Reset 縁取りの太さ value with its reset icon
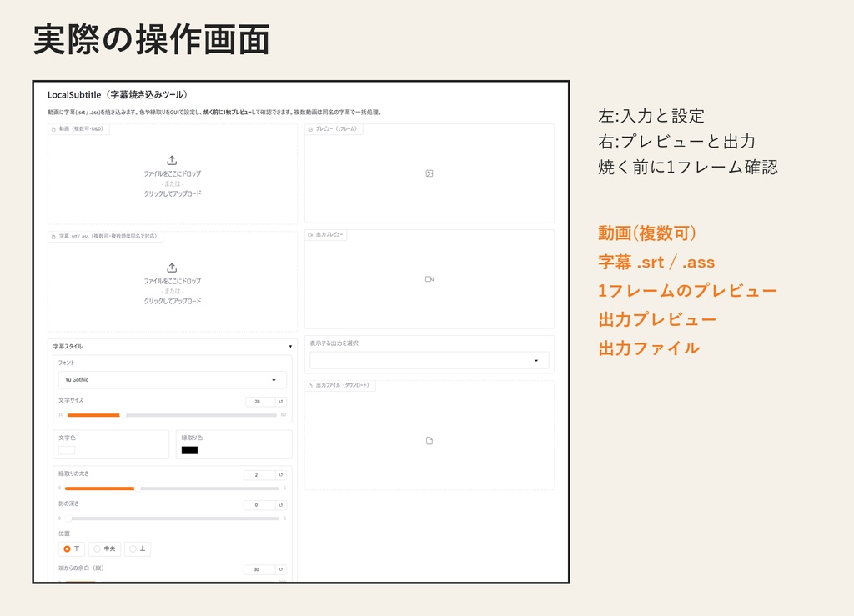The width and height of the screenshot is (854, 616). pyautogui.click(x=281, y=475)
